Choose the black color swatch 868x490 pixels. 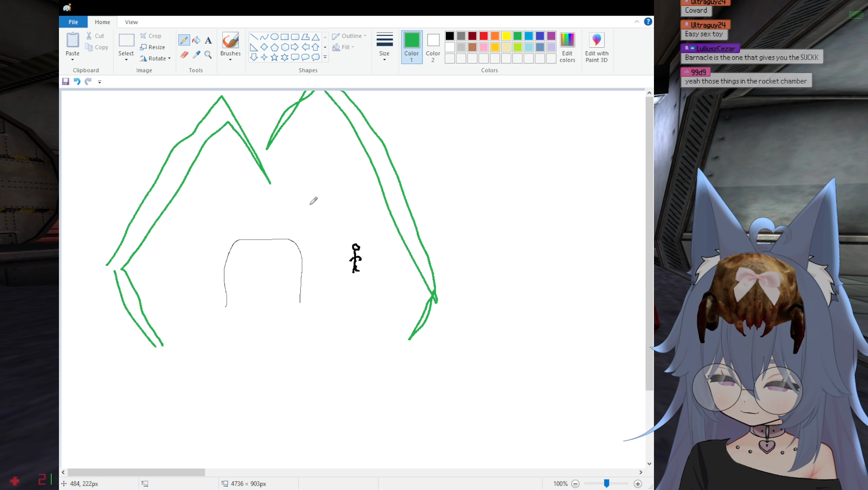[x=450, y=36]
